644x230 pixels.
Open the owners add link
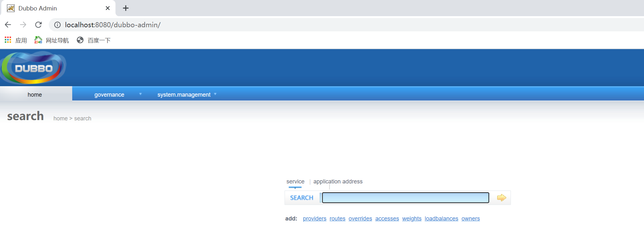pyautogui.click(x=470, y=219)
